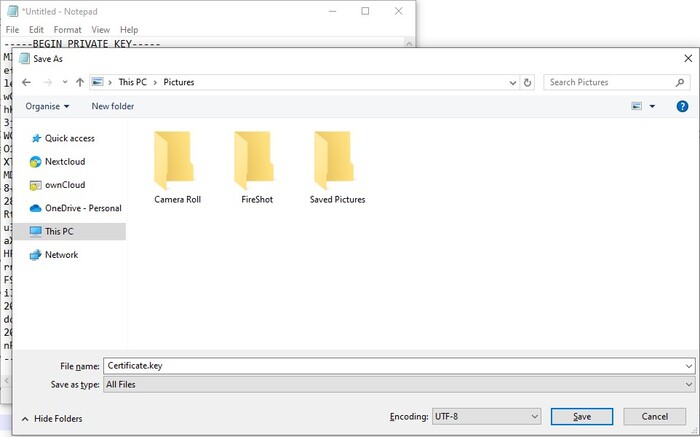
Task: Maximize the Notepad window
Action: (365, 11)
